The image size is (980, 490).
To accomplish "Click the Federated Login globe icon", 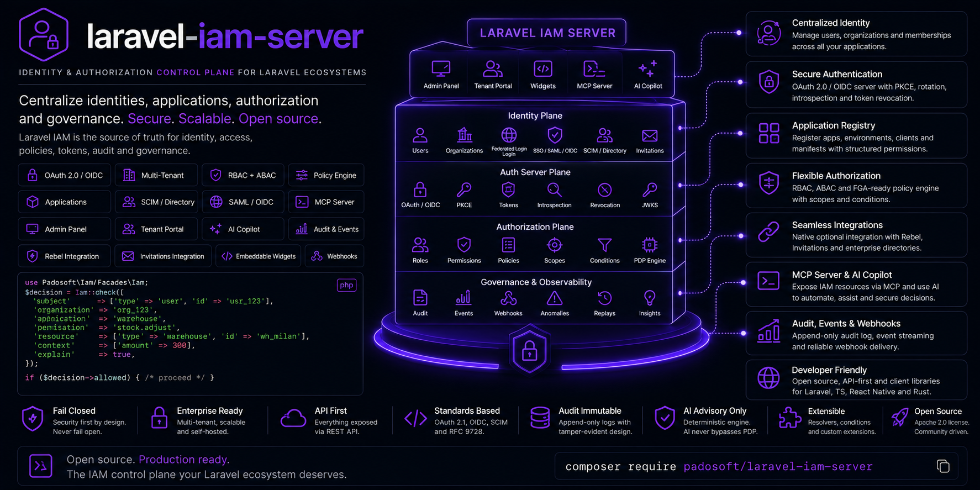I will pos(509,135).
